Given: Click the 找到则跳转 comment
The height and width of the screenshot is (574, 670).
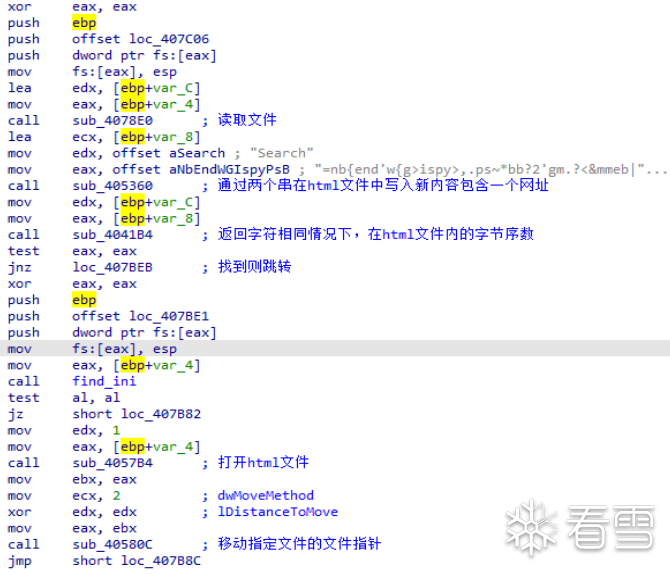Looking at the screenshot, I should click(254, 266).
